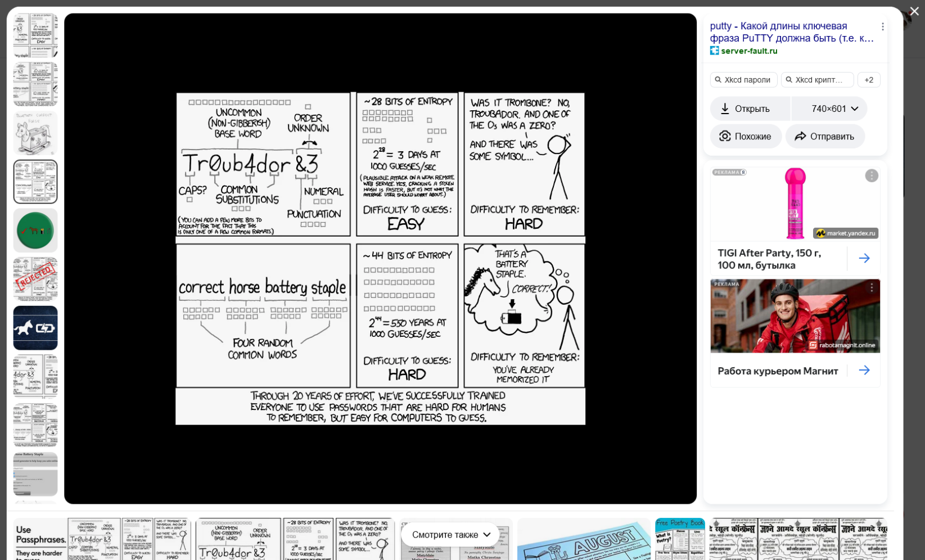Select the first sidebar comic thumbnail
Viewport: 925px width, 560px height.
click(x=35, y=36)
